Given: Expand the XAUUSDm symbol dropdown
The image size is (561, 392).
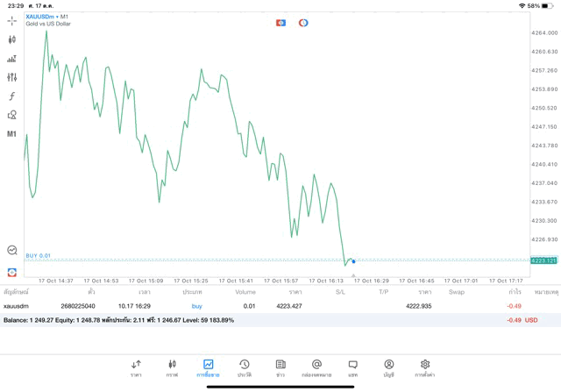Looking at the screenshot, I should pyautogui.click(x=48, y=16).
